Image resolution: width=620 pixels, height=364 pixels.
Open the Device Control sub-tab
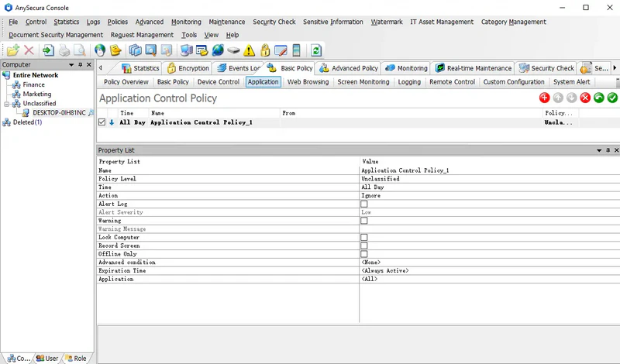pyautogui.click(x=219, y=82)
